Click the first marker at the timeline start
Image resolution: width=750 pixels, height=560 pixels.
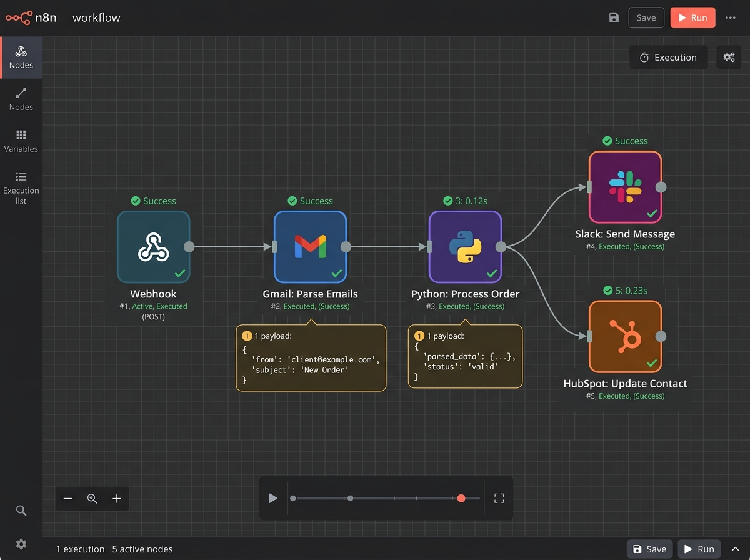pos(292,498)
